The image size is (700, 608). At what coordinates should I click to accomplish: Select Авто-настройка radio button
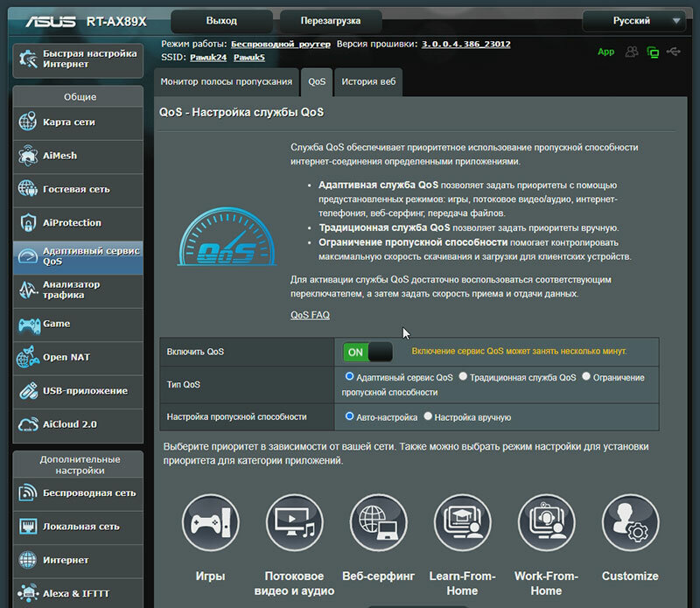tap(349, 416)
